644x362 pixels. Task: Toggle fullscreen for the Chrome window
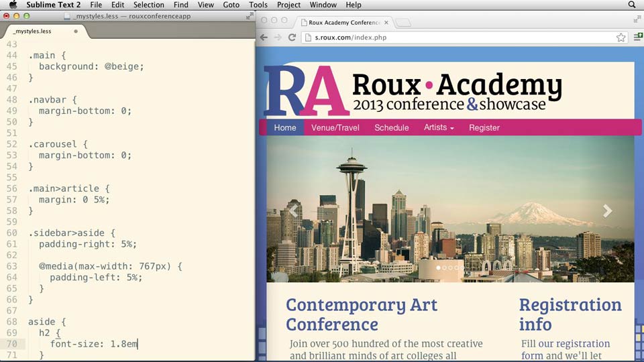pos(637,19)
